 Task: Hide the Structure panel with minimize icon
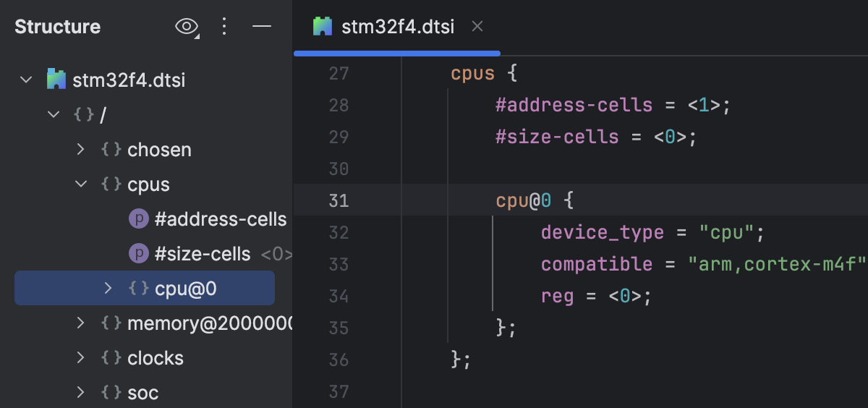pos(262,27)
